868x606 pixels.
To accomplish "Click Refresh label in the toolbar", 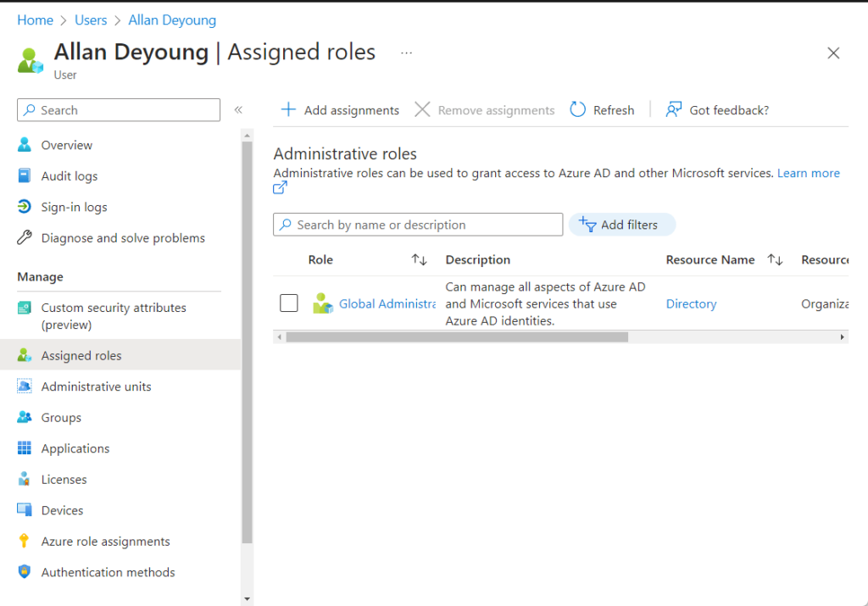I will click(614, 110).
